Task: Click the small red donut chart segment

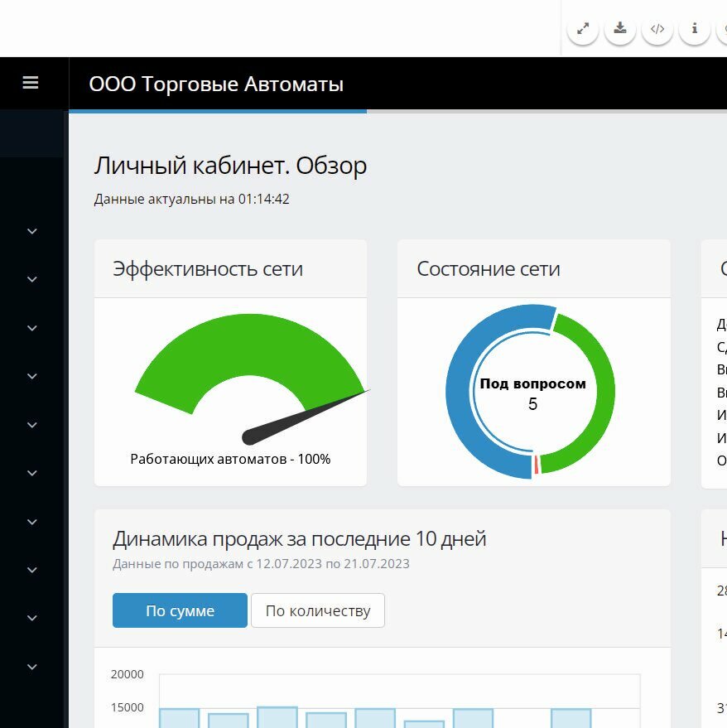Action: [x=537, y=465]
